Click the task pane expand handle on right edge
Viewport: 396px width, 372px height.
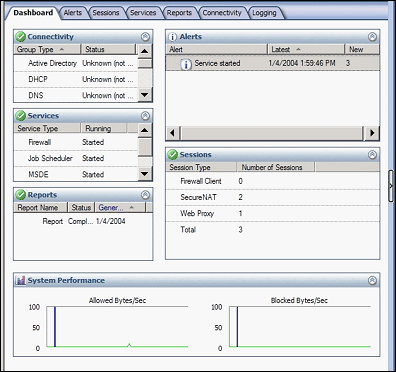(391, 186)
